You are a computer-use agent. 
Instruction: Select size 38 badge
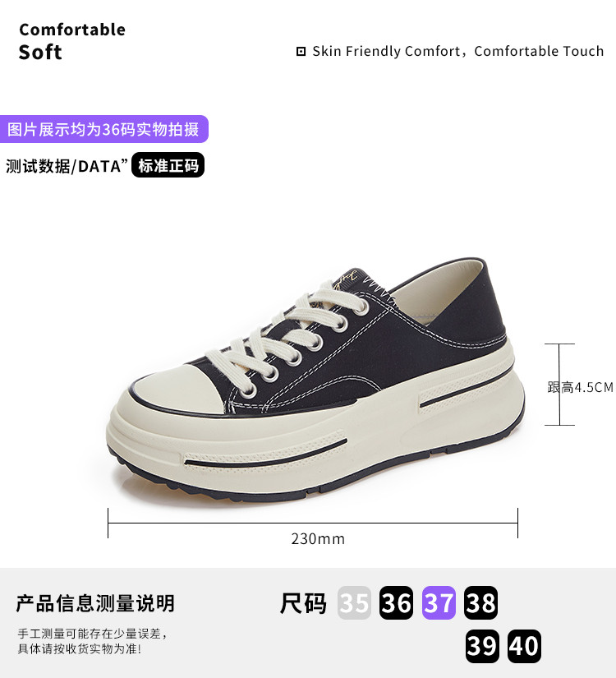point(480,602)
